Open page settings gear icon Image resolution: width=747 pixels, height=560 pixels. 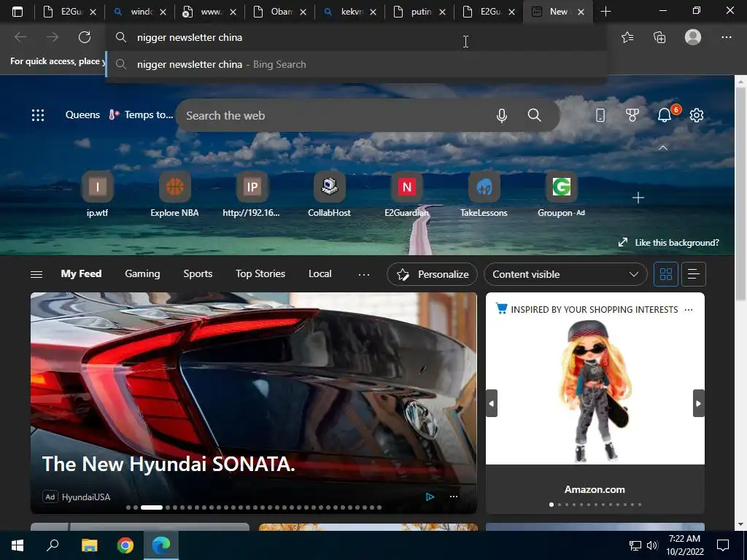pyautogui.click(x=697, y=115)
